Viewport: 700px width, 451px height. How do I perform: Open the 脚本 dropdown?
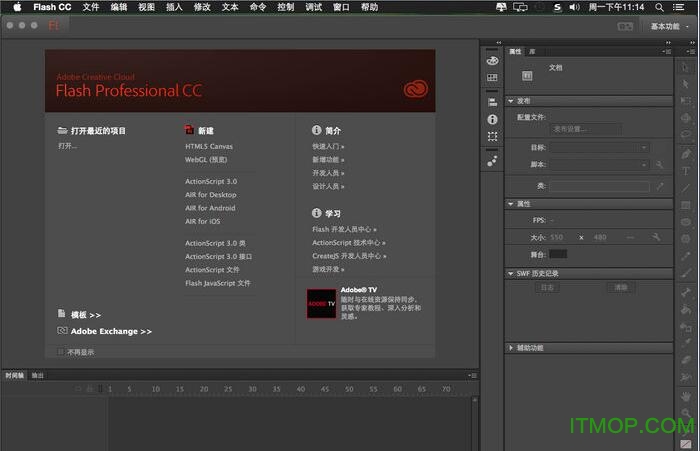coord(599,164)
